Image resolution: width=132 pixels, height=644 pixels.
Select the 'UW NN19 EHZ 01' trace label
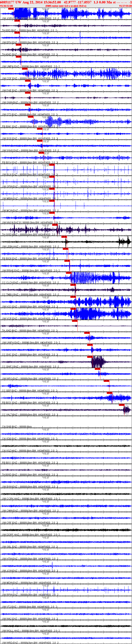[31, 223]
